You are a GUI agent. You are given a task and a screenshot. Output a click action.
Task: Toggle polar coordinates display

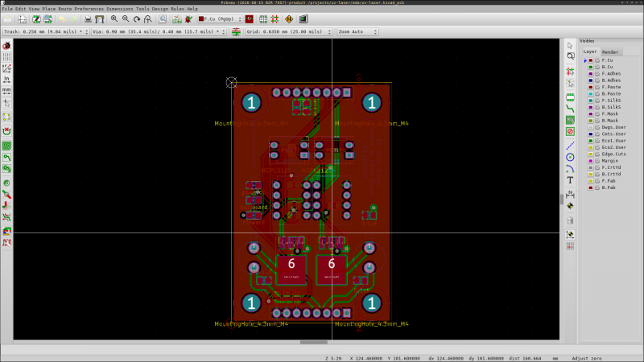(x=6, y=68)
